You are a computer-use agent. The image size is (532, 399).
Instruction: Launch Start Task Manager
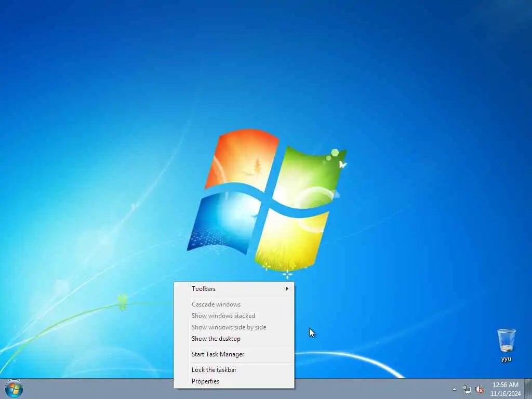click(x=234, y=354)
